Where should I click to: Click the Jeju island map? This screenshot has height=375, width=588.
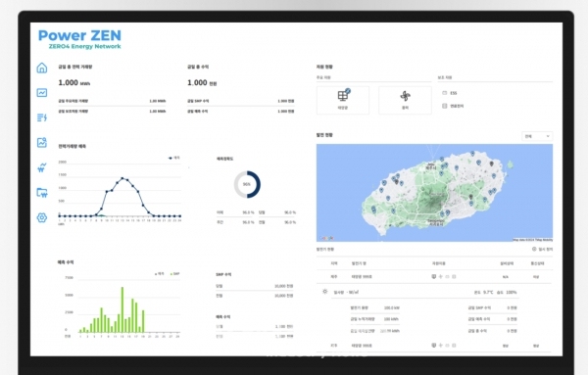(x=434, y=193)
